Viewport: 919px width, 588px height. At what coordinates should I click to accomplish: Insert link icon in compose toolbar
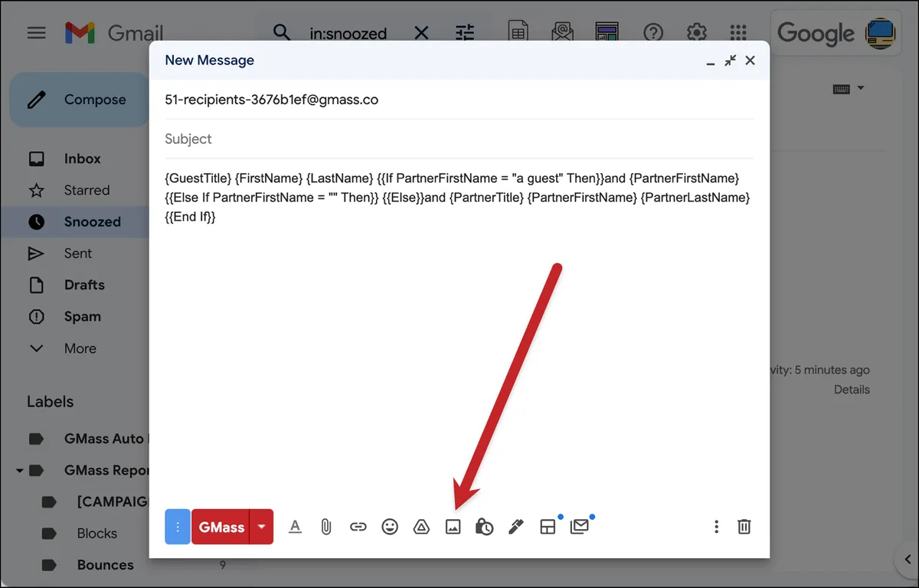click(x=358, y=527)
